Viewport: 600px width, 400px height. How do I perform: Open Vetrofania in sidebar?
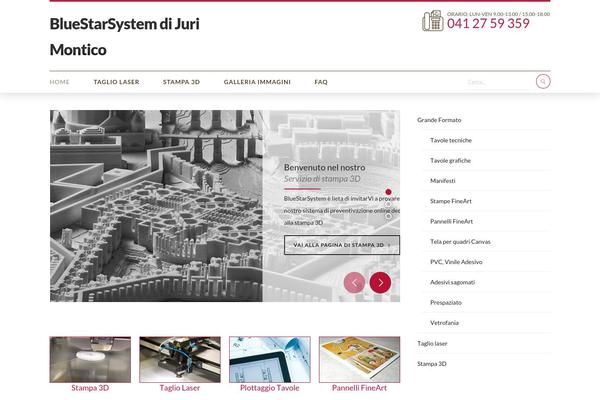click(444, 323)
